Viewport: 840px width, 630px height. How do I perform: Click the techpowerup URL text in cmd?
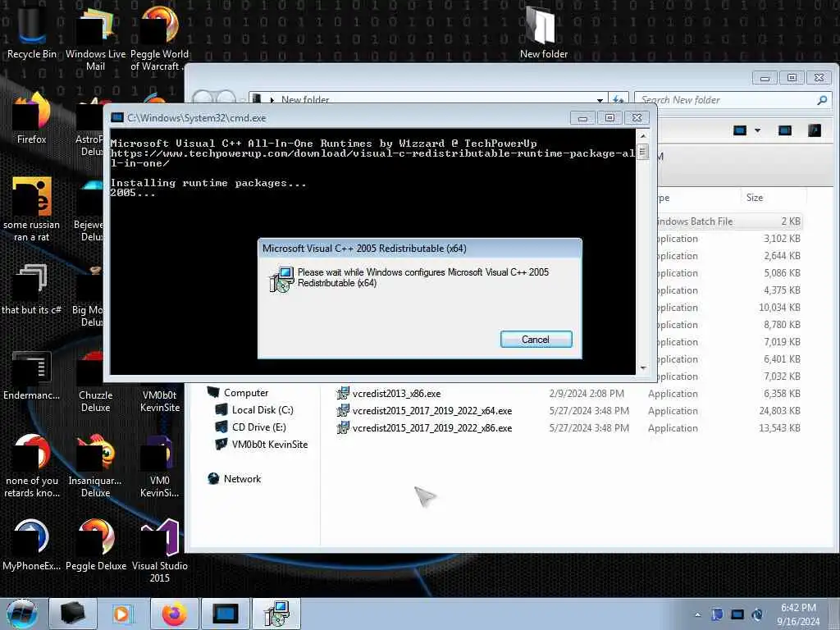pyautogui.click(x=372, y=158)
